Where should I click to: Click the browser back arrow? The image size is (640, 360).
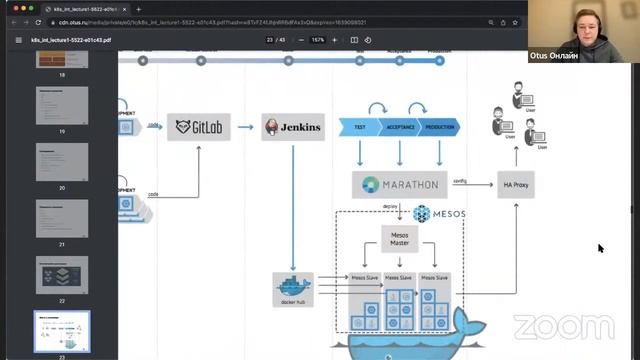point(14,22)
